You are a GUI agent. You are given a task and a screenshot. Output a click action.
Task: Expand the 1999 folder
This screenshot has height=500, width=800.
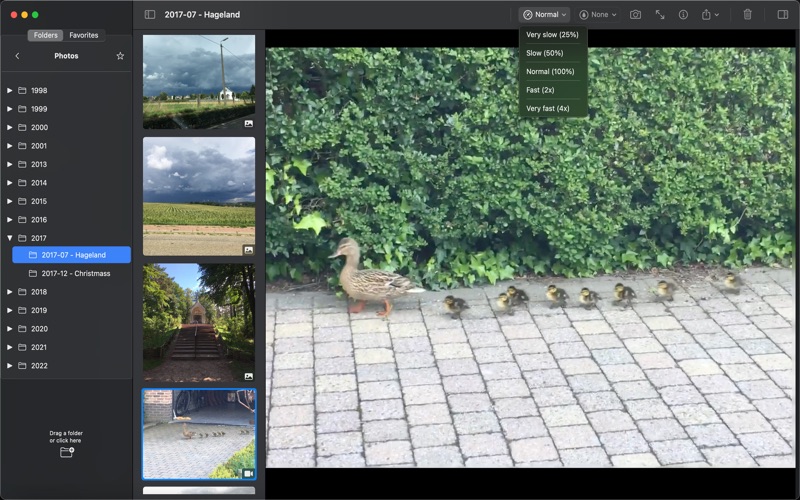coord(10,109)
